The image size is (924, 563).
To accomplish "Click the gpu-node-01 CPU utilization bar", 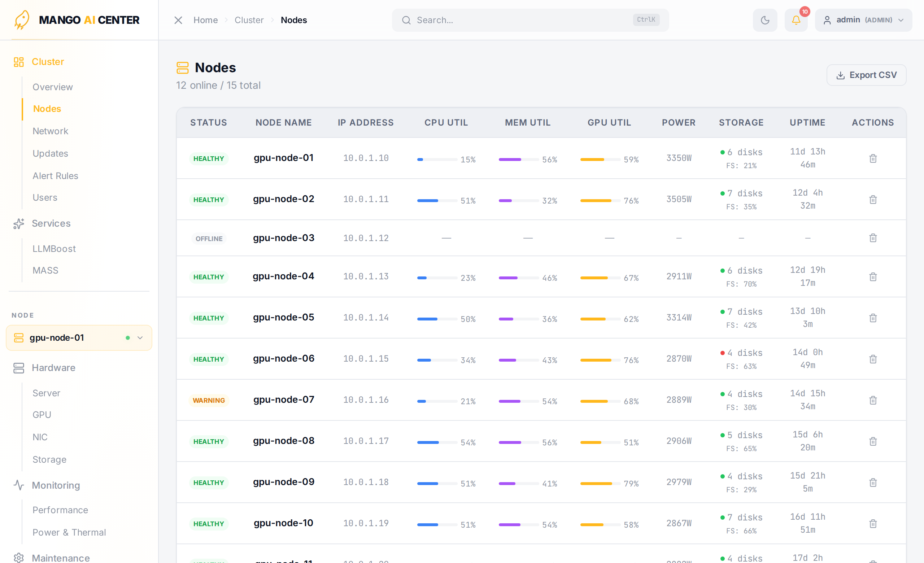I will tap(437, 160).
